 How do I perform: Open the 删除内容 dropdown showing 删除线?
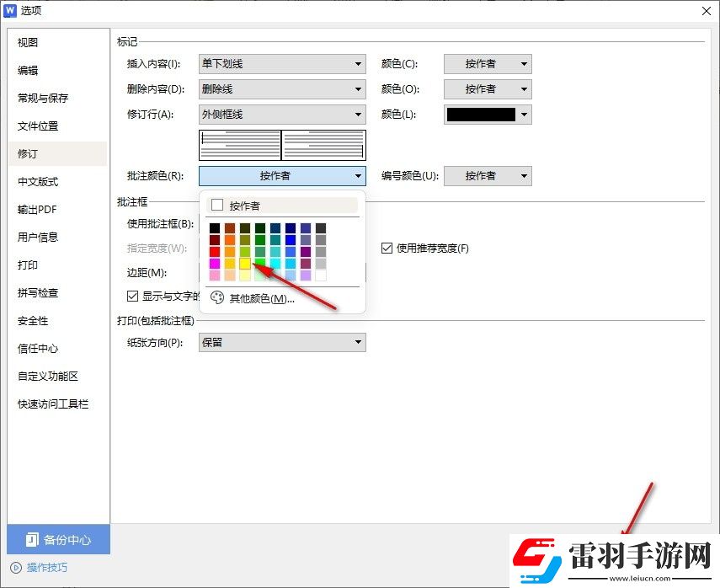pyautogui.click(x=282, y=88)
